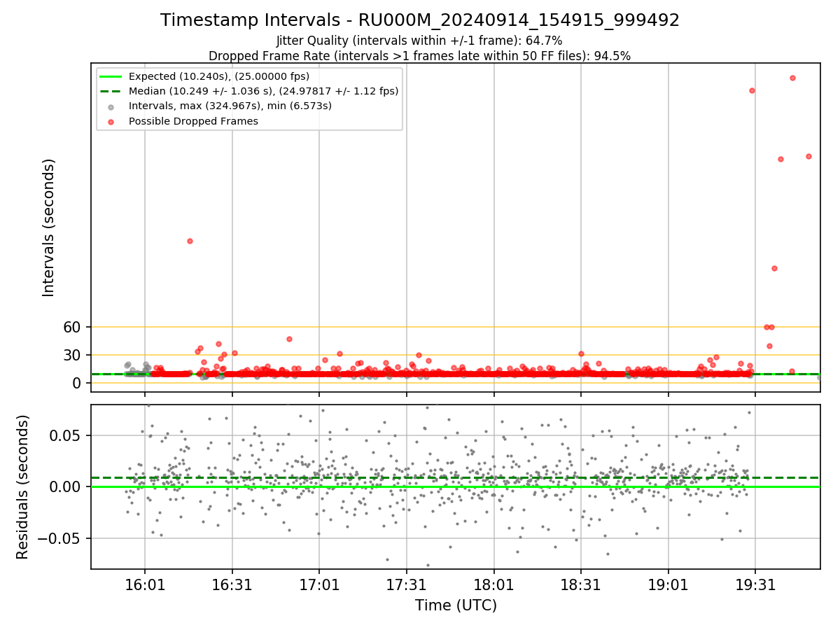Click the '−0.05' residuals axis tick label
The height and width of the screenshot is (630, 840).
coord(59,538)
